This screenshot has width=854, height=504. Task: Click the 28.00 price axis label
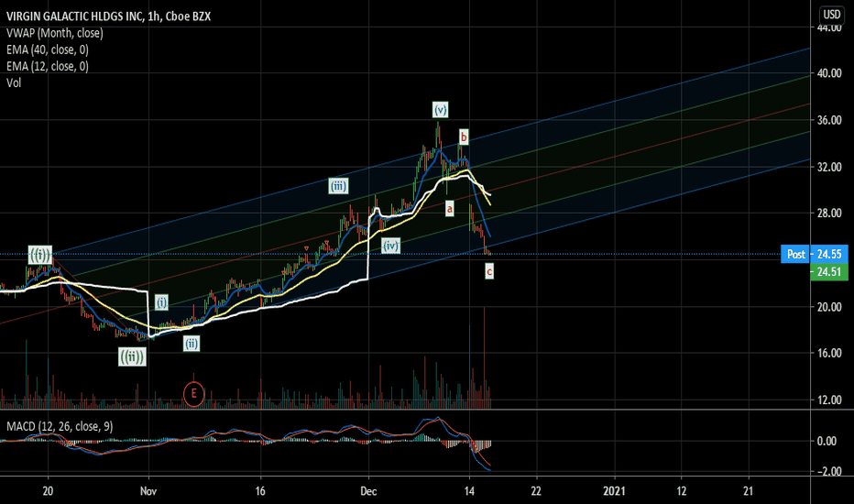pos(829,213)
